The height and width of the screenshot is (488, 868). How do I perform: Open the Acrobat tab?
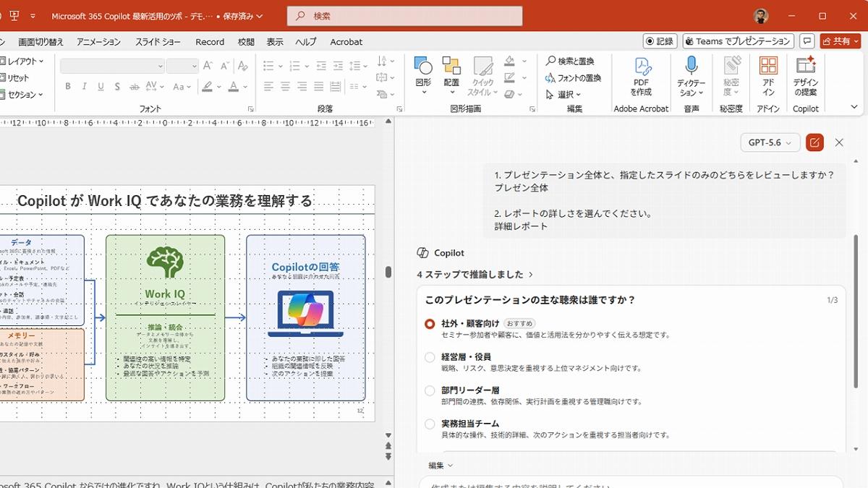346,42
